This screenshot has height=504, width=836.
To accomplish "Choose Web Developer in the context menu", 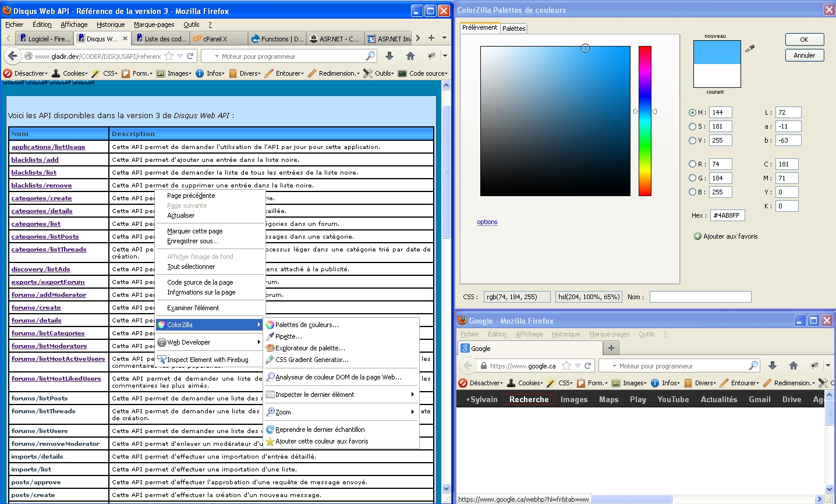I will tap(189, 342).
